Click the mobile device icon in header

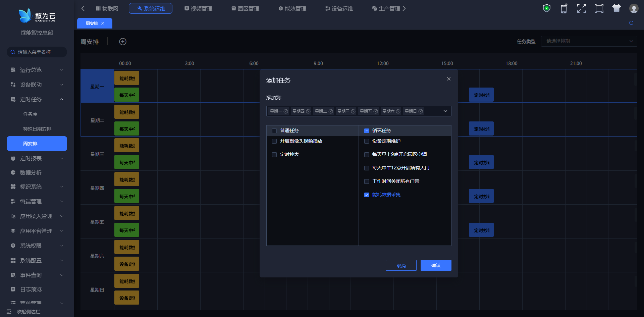564,8
